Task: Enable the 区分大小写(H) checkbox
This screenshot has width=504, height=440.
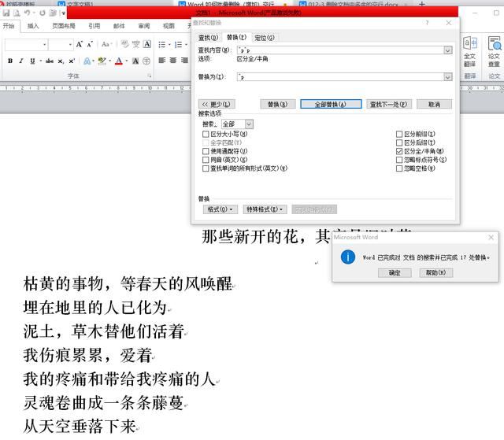Action: 206,134
